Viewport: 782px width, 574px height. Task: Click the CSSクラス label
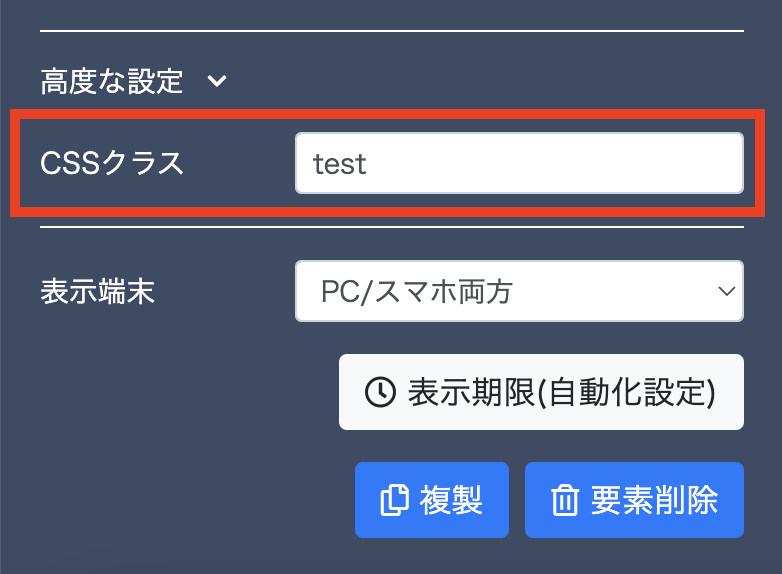point(112,163)
